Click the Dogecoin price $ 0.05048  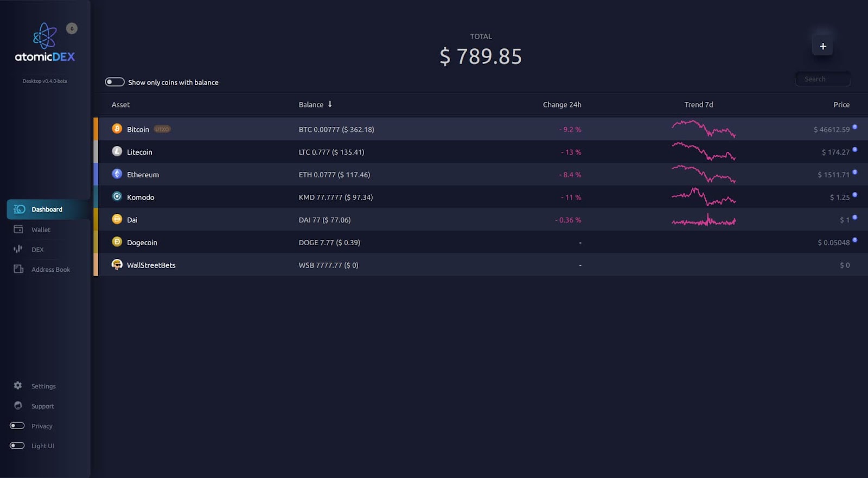coord(834,243)
